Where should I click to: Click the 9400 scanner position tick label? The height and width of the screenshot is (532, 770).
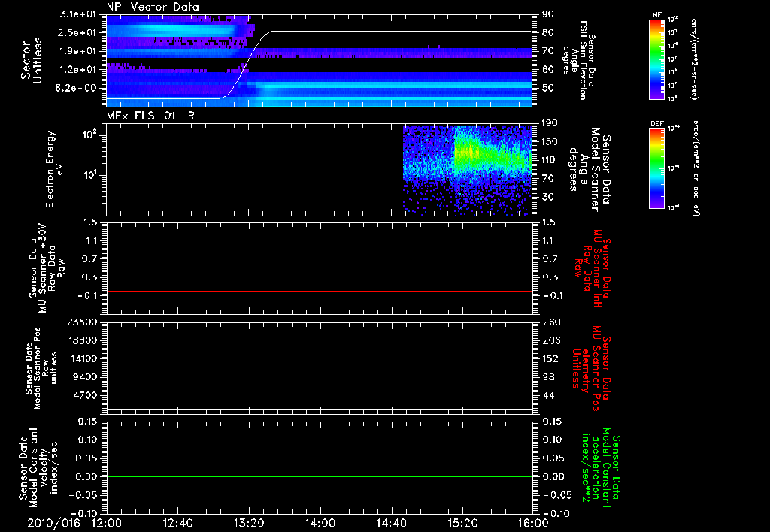point(86,377)
